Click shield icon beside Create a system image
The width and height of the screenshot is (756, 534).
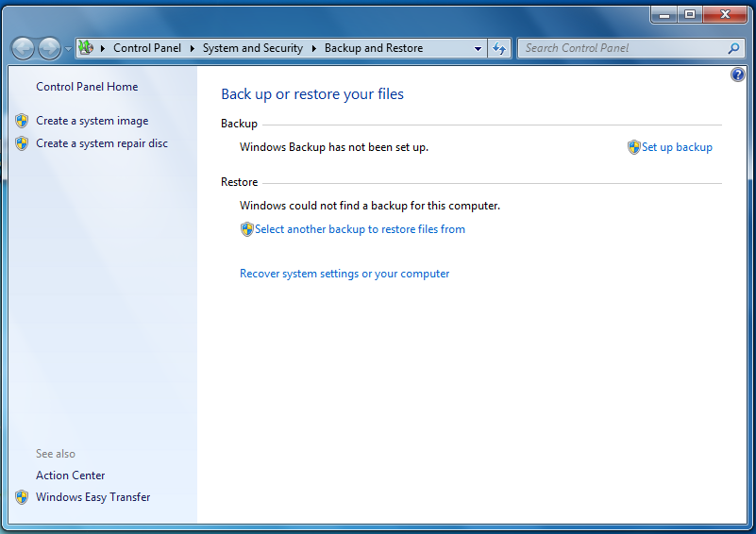pyautogui.click(x=22, y=121)
